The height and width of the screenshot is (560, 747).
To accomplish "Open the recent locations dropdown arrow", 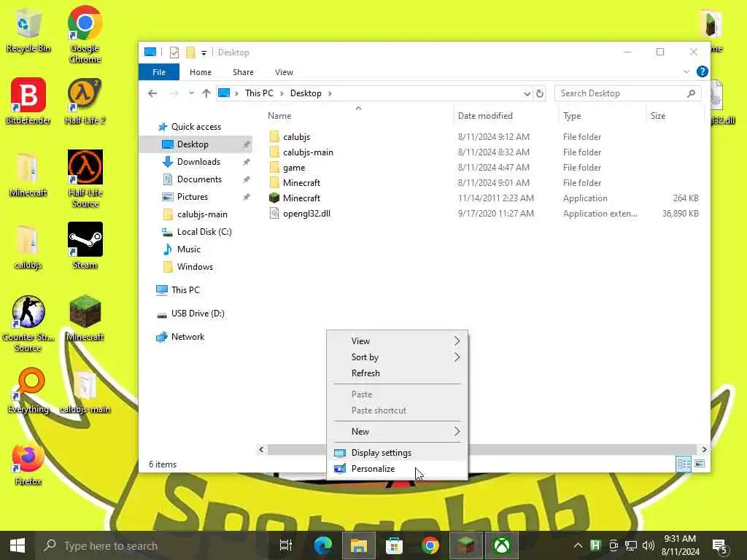I will point(191,93).
